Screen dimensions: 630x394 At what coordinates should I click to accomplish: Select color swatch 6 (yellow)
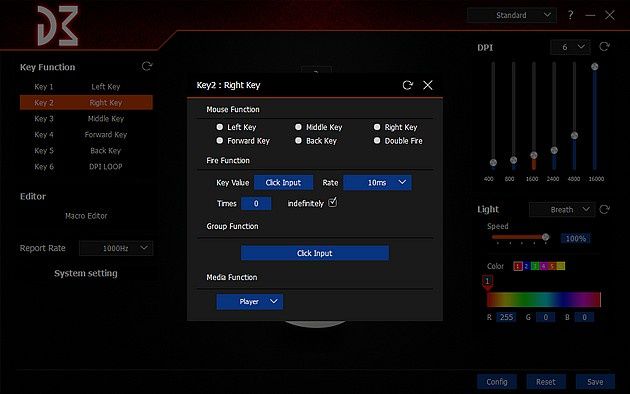(561, 266)
